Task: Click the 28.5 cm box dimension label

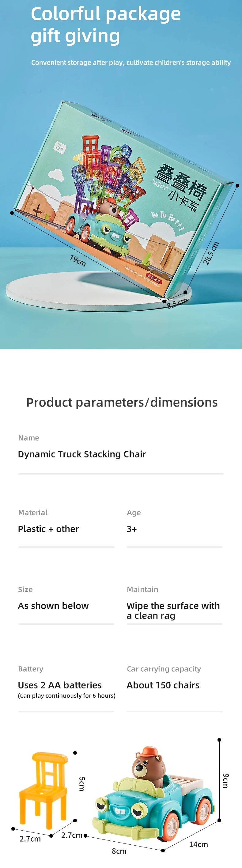Action: coord(211,253)
